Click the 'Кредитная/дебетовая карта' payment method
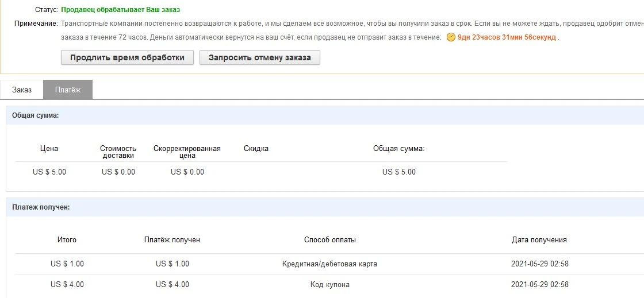This screenshot has width=644, height=298. point(330,264)
